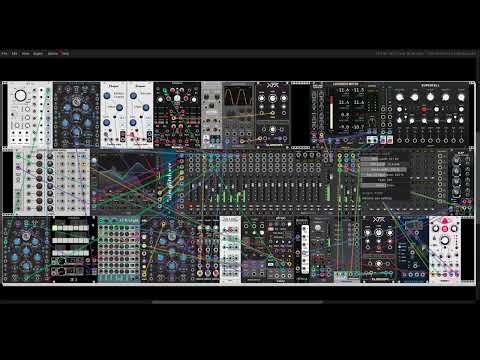480x360 pixels.
Task: Click the green master level meter on the mixer
Action: [328, 192]
